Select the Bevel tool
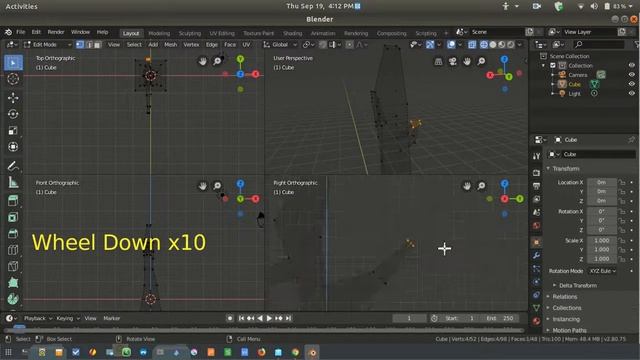 (13, 233)
